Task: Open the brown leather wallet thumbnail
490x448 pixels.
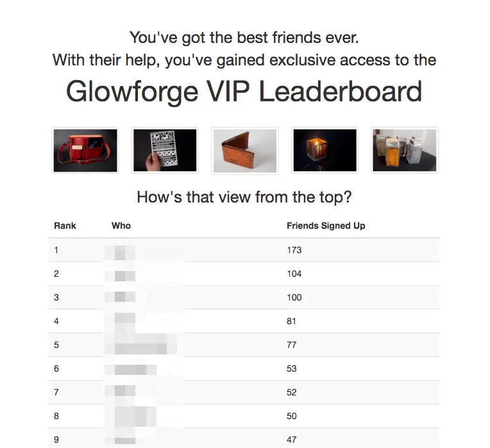Action: pos(244,151)
